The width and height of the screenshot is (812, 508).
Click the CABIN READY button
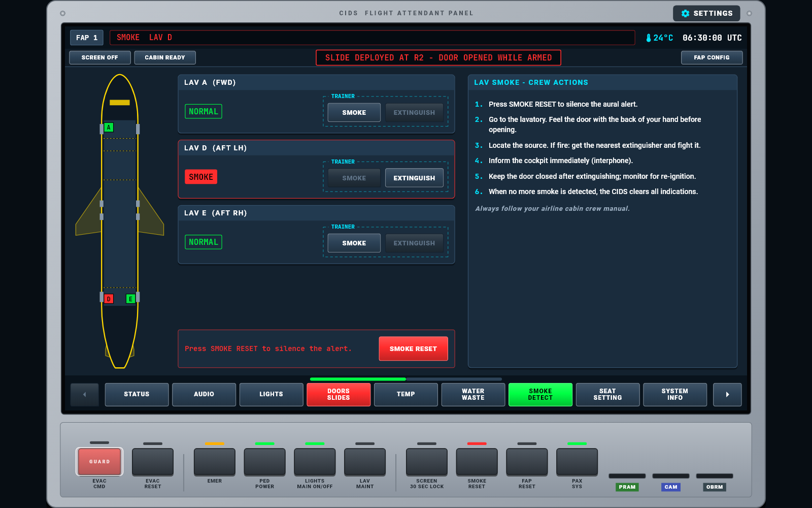165,57
